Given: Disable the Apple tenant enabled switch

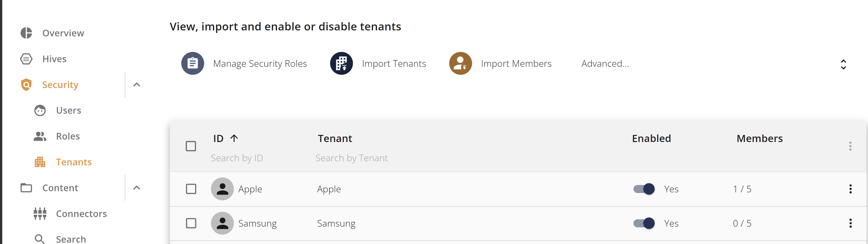Looking at the screenshot, I should pyautogui.click(x=644, y=189).
